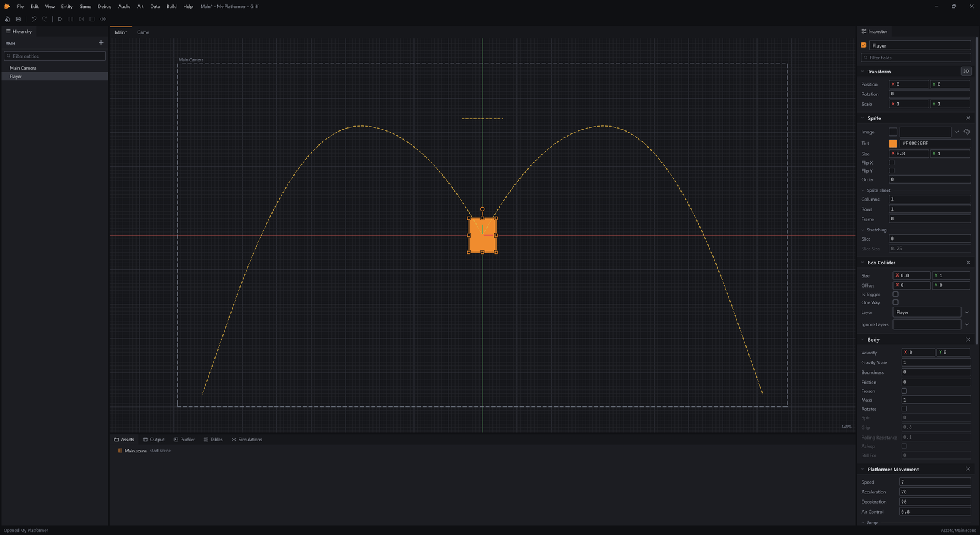980x535 pixels.
Task: Click the Griff bird logo icon
Action: click(7, 6)
